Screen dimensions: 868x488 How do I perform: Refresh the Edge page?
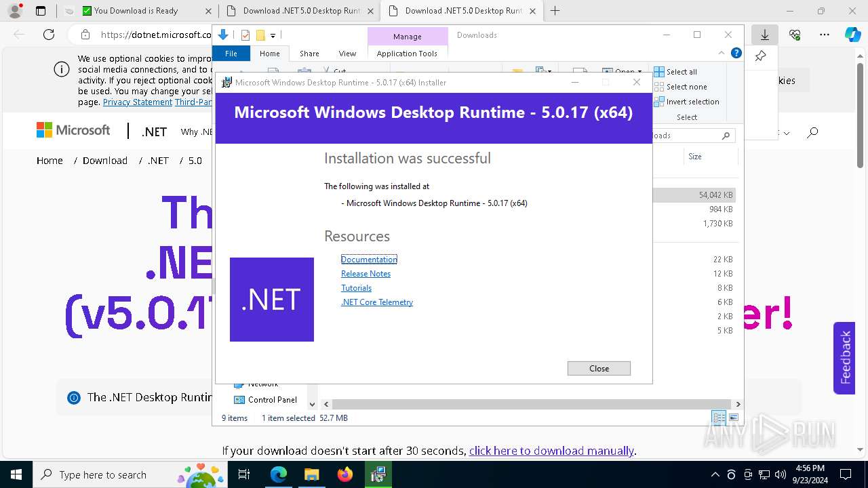[49, 35]
